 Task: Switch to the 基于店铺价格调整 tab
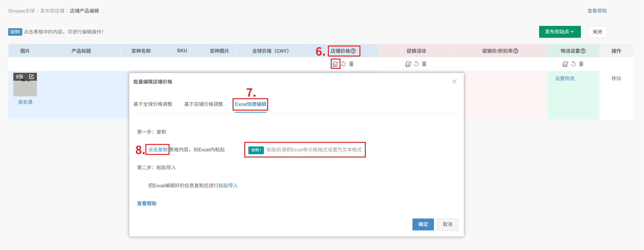204,104
